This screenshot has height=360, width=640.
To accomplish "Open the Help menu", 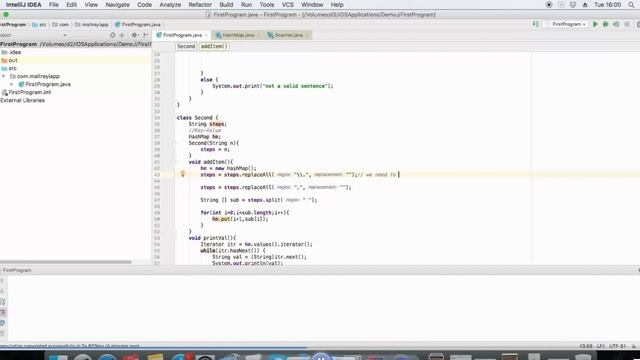I will 337,5.
